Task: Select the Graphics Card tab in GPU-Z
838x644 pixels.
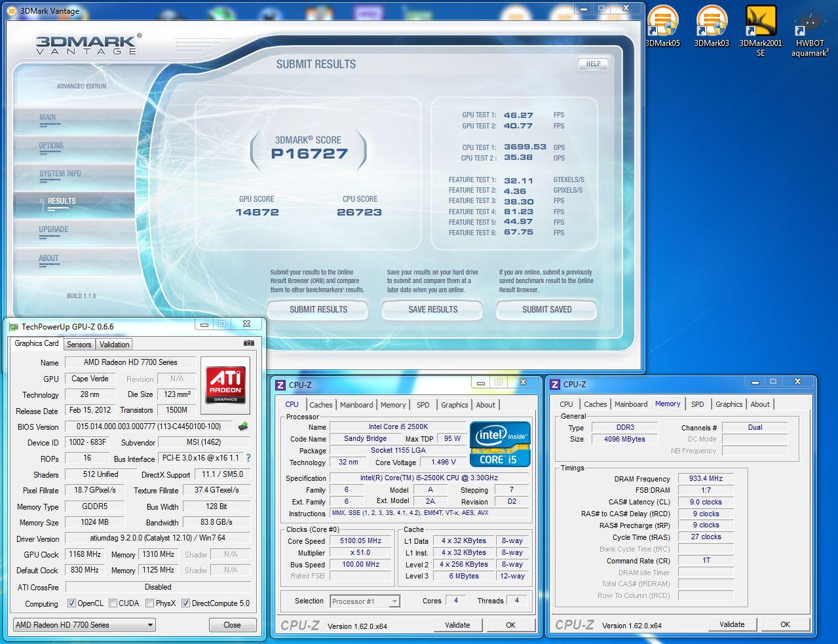Action: (37, 343)
